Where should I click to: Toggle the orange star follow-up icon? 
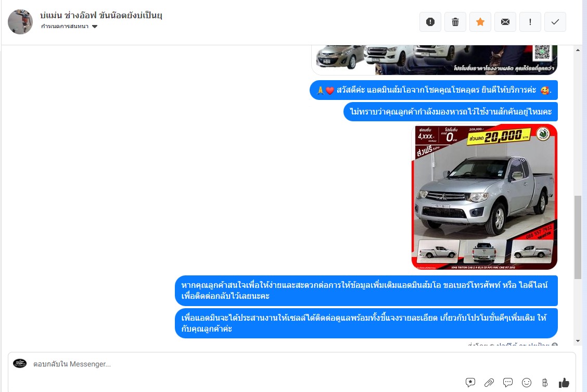(480, 22)
